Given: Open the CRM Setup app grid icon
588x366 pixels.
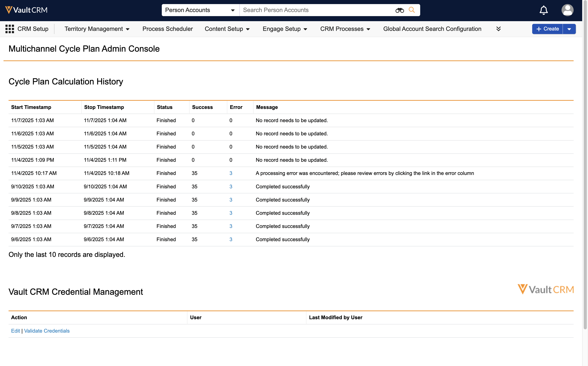Looking at the screenshot, I should (x=10, y=29).
